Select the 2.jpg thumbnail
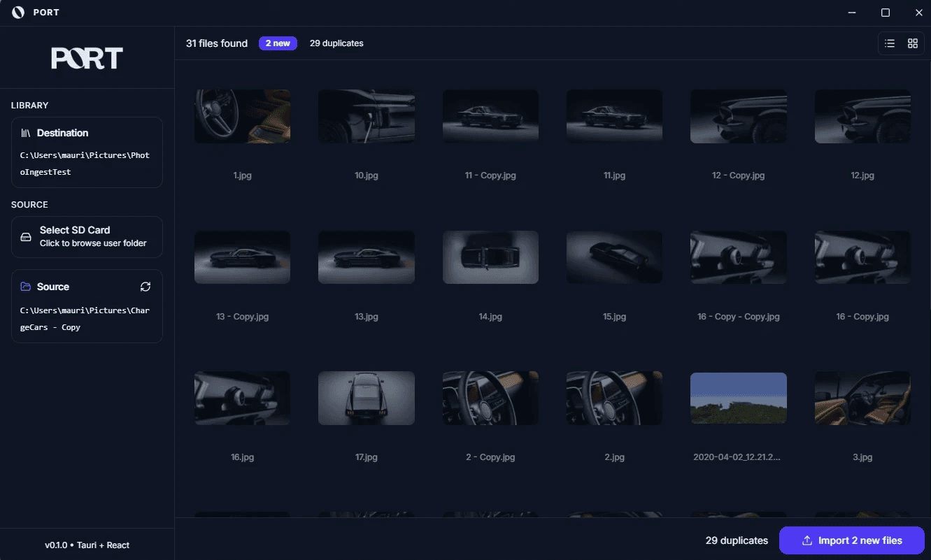931x560 pixels. tap(614, 399)
